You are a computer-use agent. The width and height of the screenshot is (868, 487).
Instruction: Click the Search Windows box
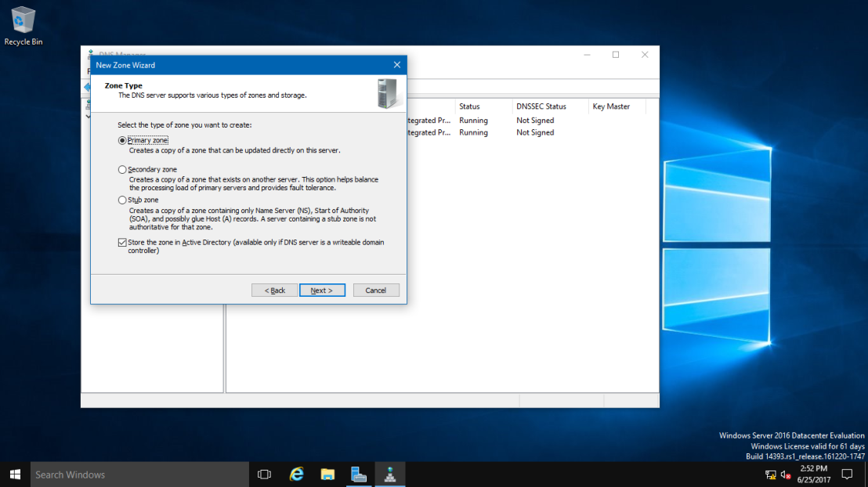point(139,474)
